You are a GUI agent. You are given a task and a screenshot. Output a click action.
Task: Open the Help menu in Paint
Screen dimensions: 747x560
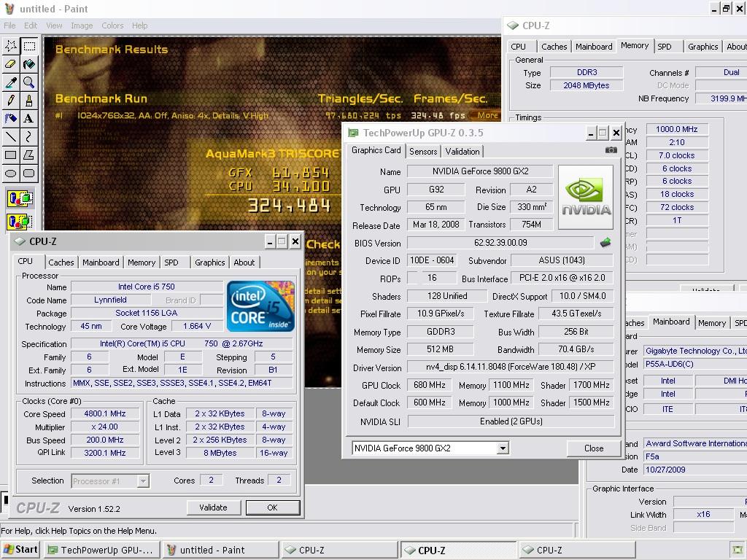click(139, 26)
